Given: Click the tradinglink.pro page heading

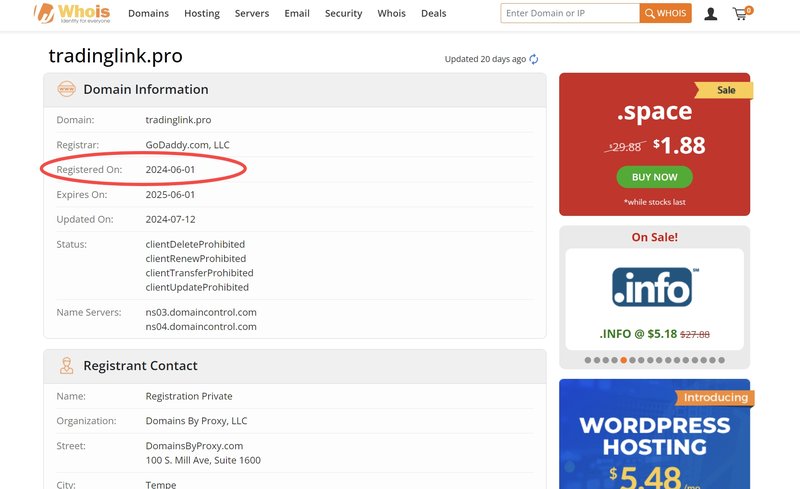Looking at the screenshot, I should [115, 56].
